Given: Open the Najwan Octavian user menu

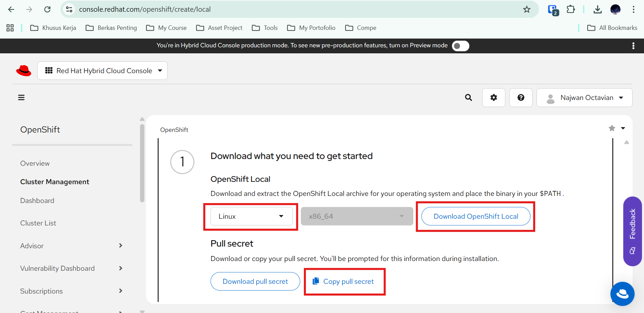Looking at the screenshot, I should [x=584, y=98].
